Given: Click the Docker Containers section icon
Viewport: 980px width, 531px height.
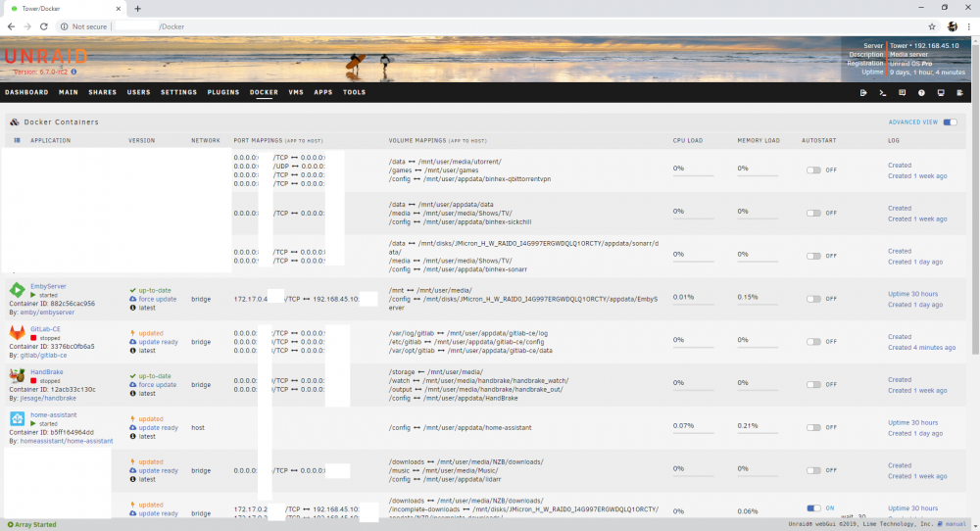Looking at the screenshot, I should [15, 121].
